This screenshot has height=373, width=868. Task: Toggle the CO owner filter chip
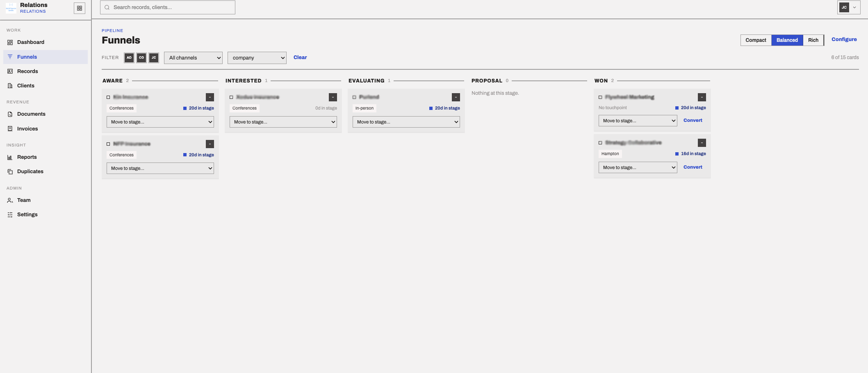click(x=141, y=58)
